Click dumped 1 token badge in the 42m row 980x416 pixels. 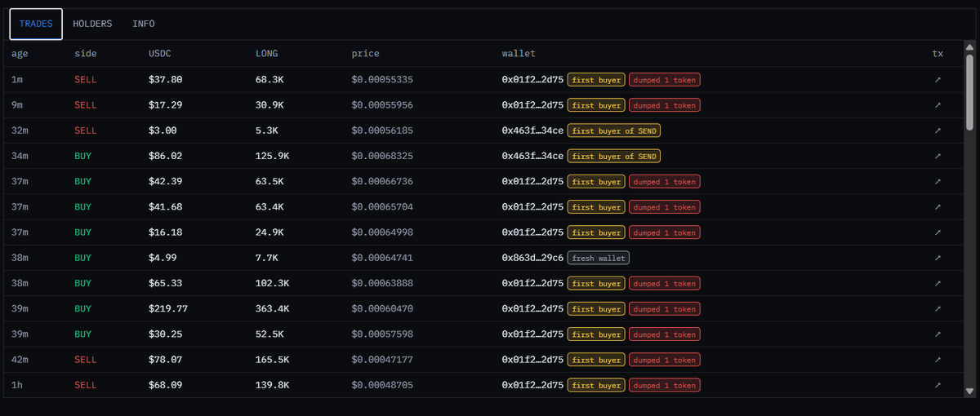point(665,360)
